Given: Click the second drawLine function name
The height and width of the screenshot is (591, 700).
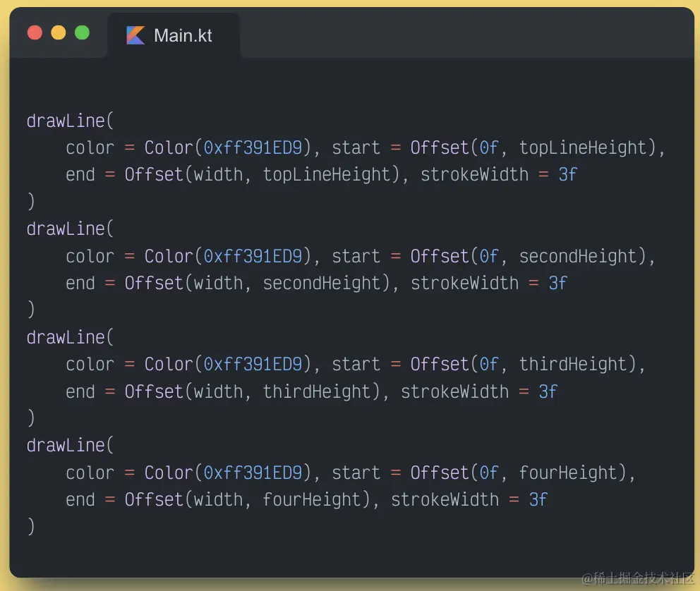Looking at the screenshot, I should [x=66, y=229].
